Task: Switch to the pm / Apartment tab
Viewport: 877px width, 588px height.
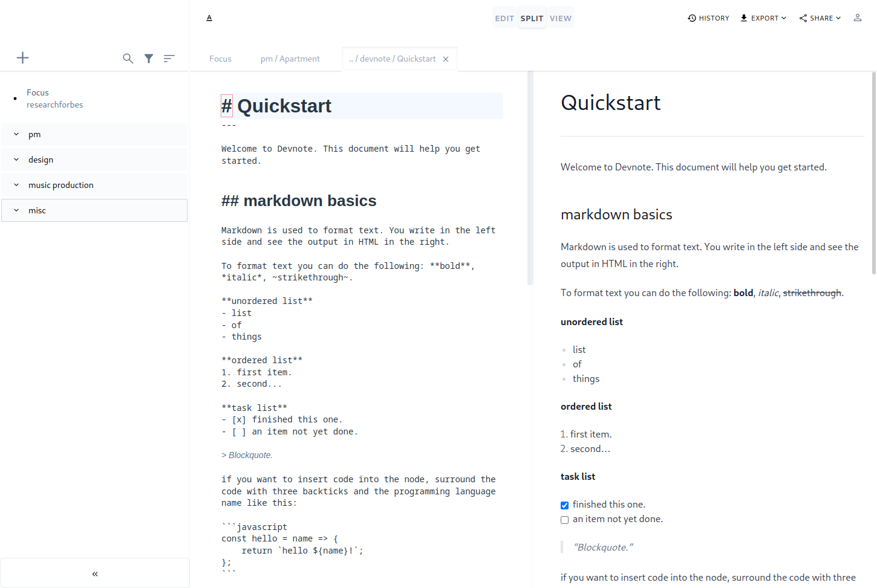Action: click(290, 59)
